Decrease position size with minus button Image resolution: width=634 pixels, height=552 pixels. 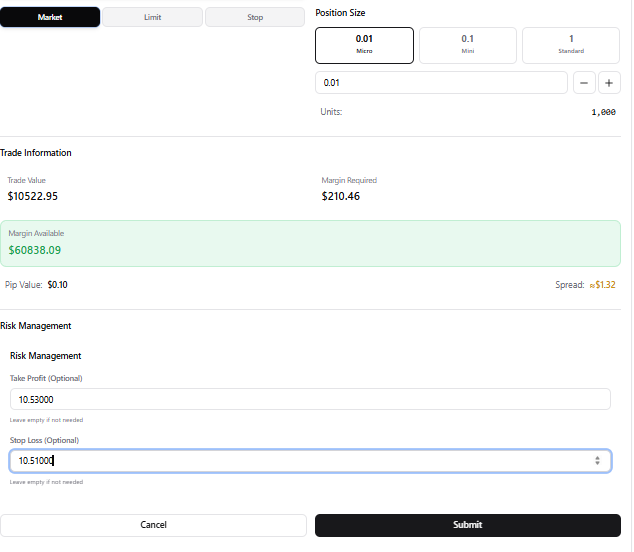tap(584, 83)
